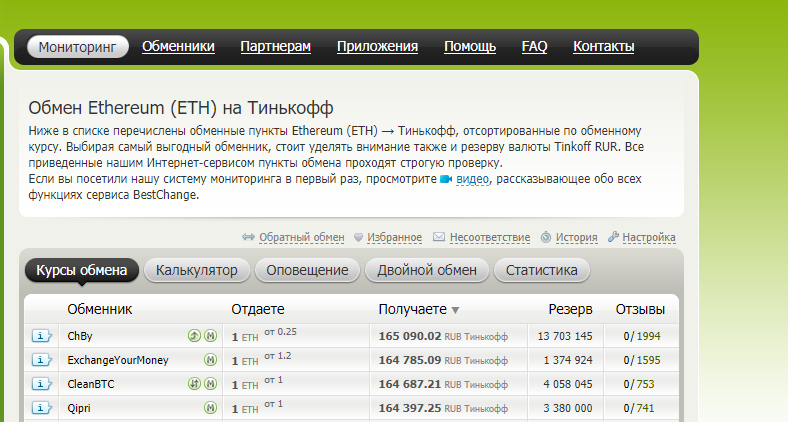Viewport: 788px width, 422px height.
Task: Click the envelope icon next to Несоответствие
Action: click(439, 237)
